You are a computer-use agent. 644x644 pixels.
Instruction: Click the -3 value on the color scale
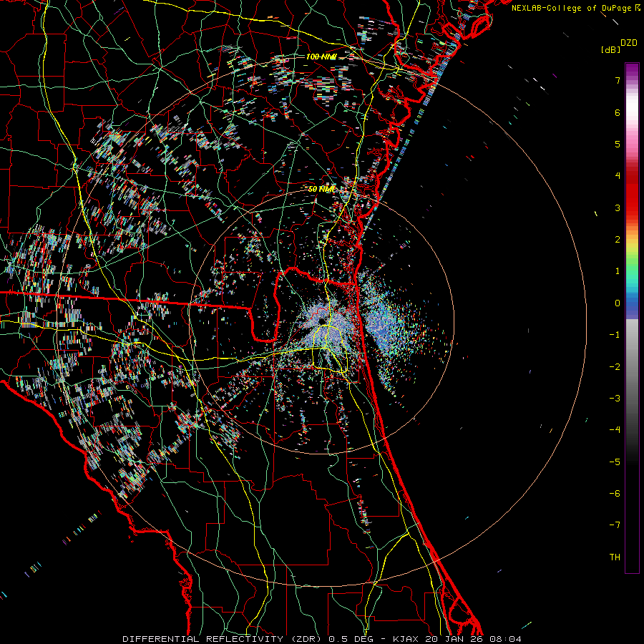pyautogui.click(x=615, y=399)
